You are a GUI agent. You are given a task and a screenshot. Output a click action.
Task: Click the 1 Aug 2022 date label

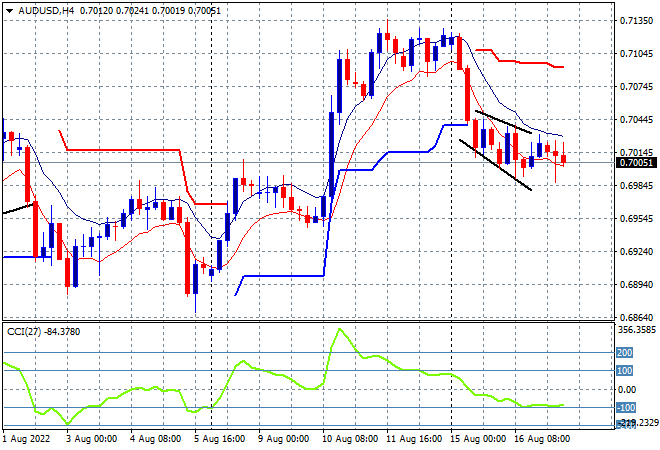click(27, 439)
